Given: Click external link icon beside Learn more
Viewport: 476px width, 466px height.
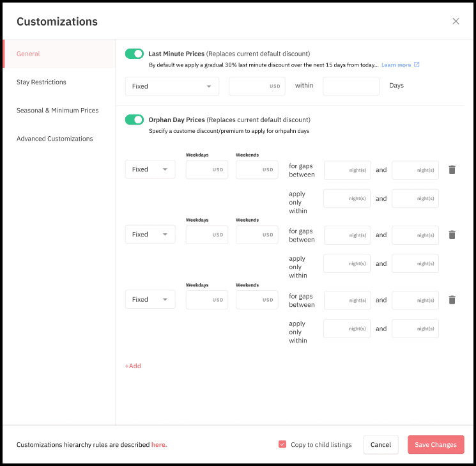Looking at the screenshot, I should click(x=417, y=65).
